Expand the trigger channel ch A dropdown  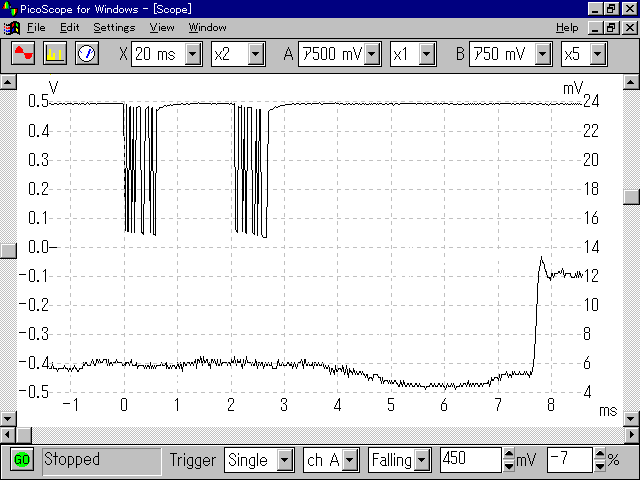tap(350, 460)
